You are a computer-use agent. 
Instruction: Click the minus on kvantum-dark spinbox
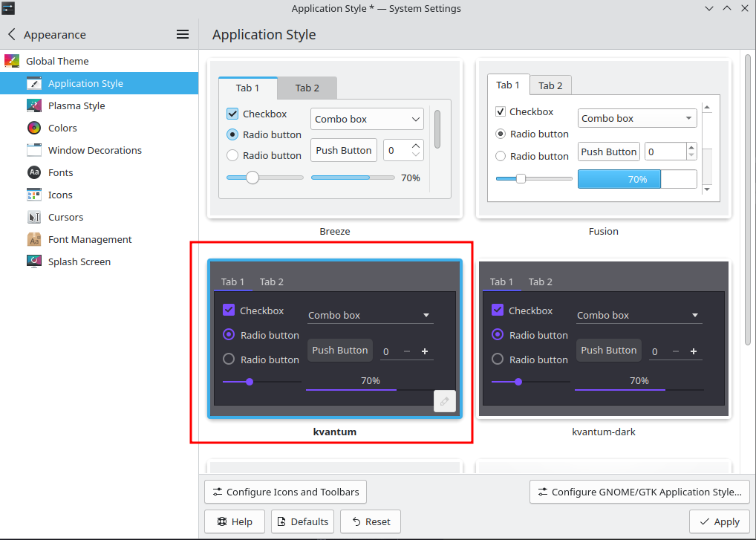click(676, 351)
